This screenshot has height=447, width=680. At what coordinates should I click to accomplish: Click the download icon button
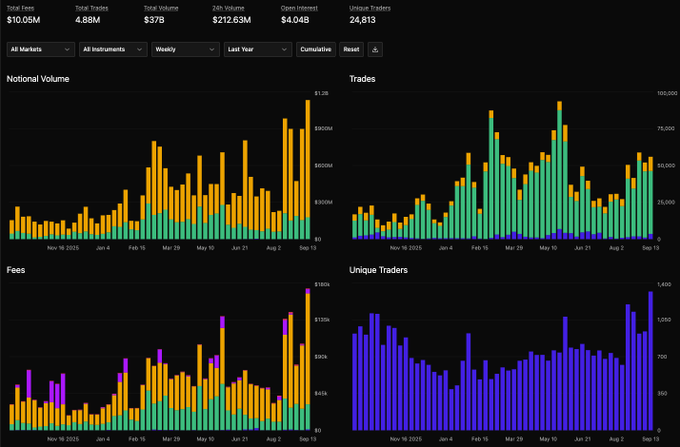pyautogui.click(x=375, y=49)
